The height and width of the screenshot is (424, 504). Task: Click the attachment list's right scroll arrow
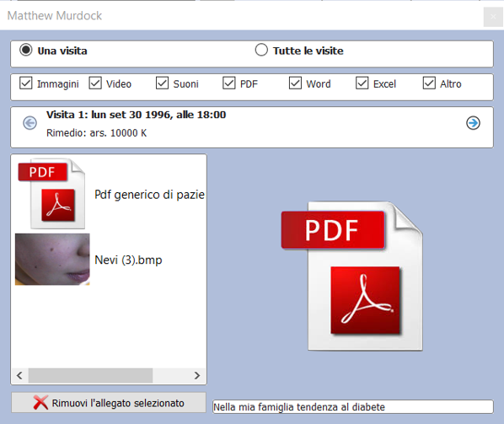(x=197, y=375)
